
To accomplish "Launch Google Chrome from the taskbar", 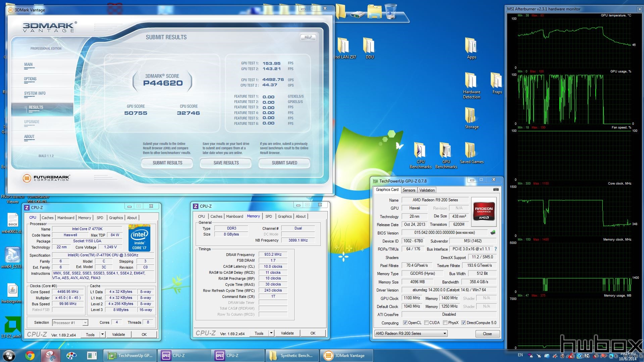I will 30,355.
